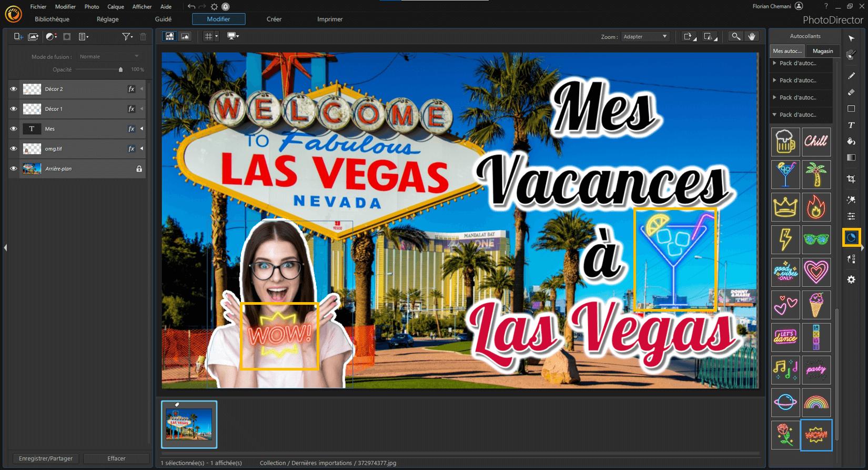Select the pen drawing tool
The height and width of the screenshot is (470, 868).
[x=851, y=76]
